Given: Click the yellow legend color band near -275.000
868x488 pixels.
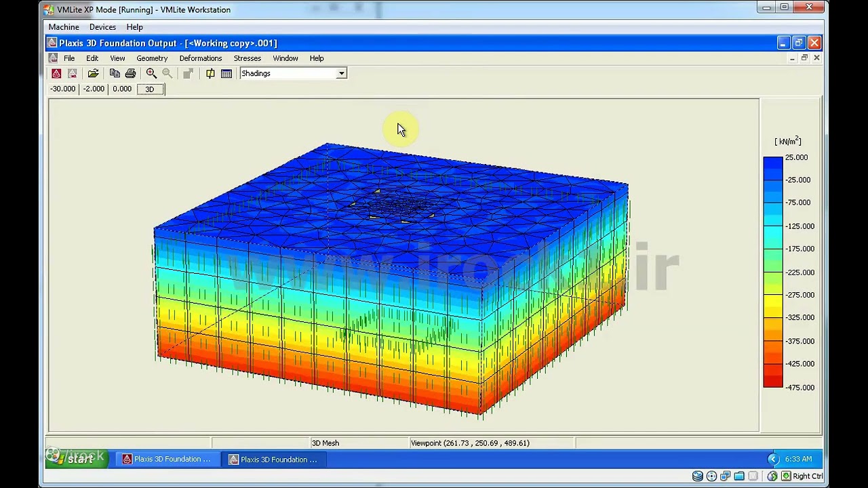Looking at the screenshot, I should [x=773, y=300].
